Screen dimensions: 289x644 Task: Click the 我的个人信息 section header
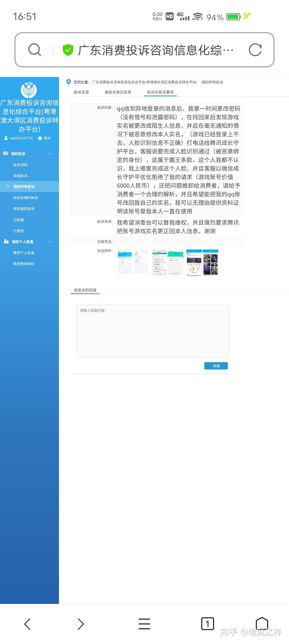pos(22,242)
